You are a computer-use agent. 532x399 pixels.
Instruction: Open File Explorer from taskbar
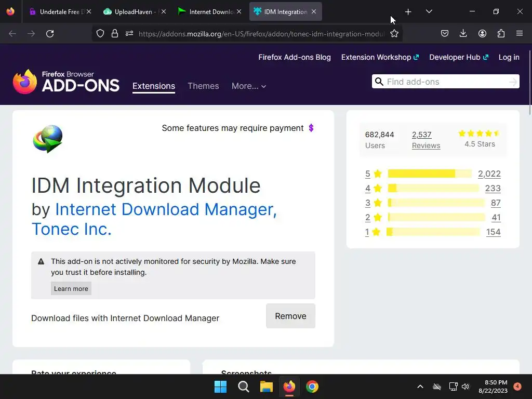pos(267,387)
